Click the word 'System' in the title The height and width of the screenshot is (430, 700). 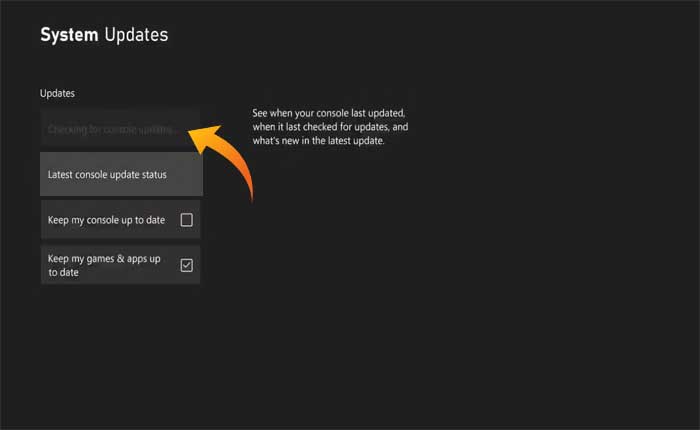click(68, 35)
